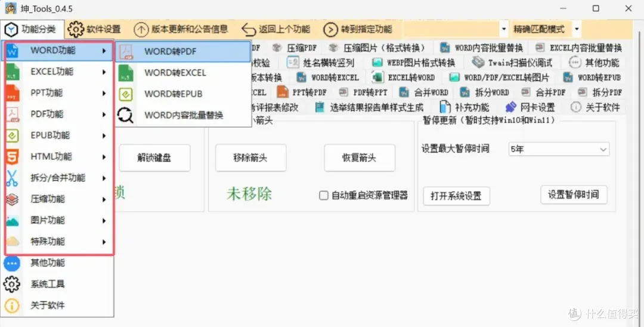Click 返回上个功能
The height and width of the screenshot is (327, 644).
276,29
